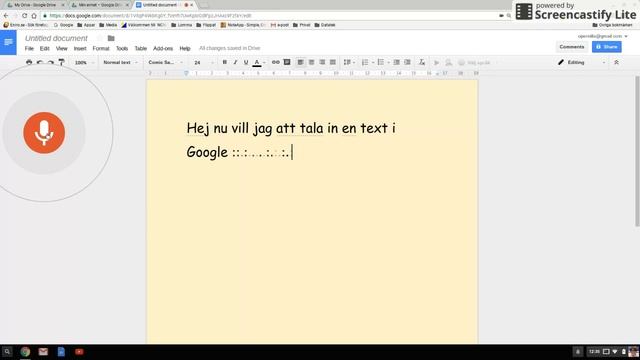Image resolution: width=640 pixels, height=360 pixels.
Task: Open the File menu
Action: click(29, 48)
